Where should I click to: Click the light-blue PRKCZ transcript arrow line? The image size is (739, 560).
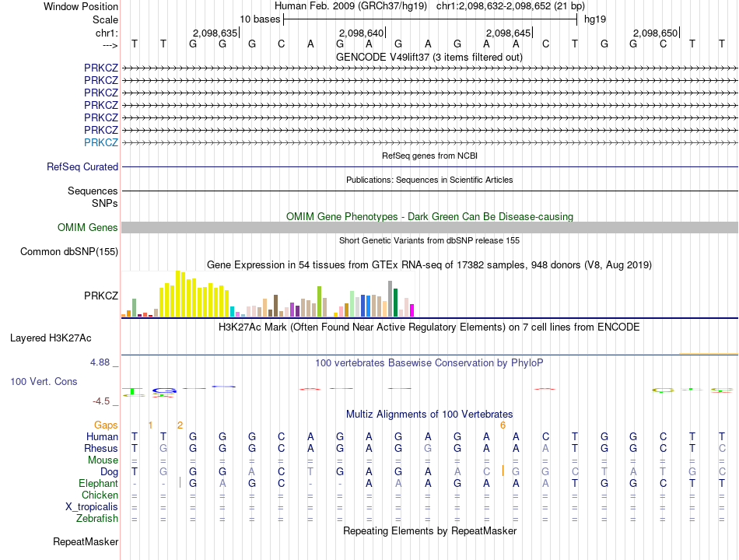click(429, 142)
